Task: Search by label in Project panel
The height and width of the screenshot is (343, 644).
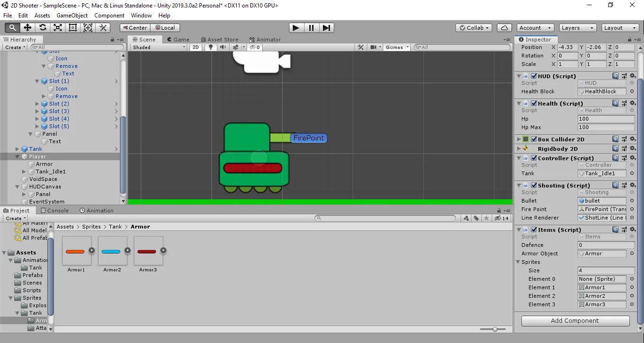Action: tap(476, 218)
